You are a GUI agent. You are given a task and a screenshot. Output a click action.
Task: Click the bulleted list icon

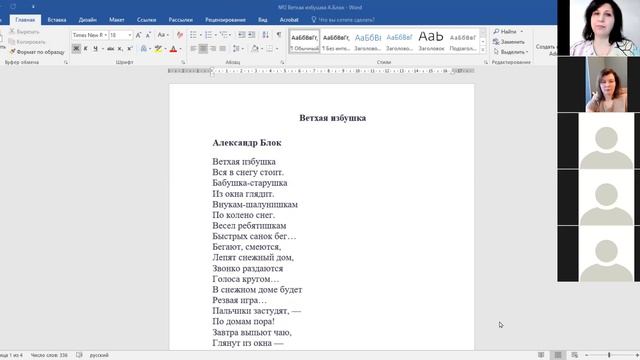[x=193, y=35]
